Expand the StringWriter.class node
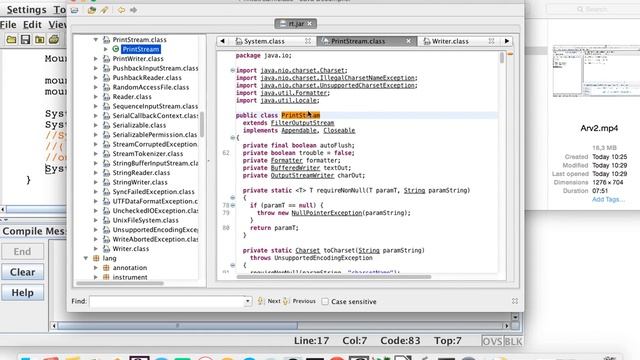 click(x=96, y=182)
